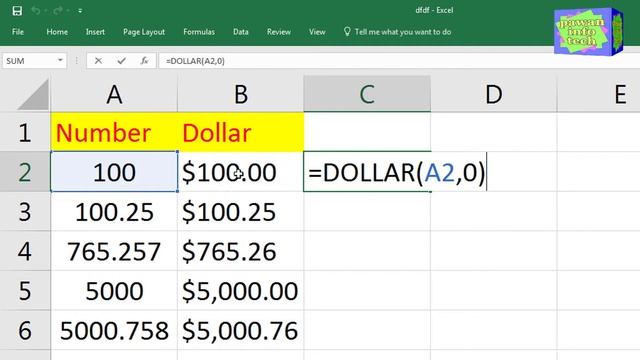Click cell A5 containing 5000
This screenshot has width=640, height=360.
click(114, 291)
